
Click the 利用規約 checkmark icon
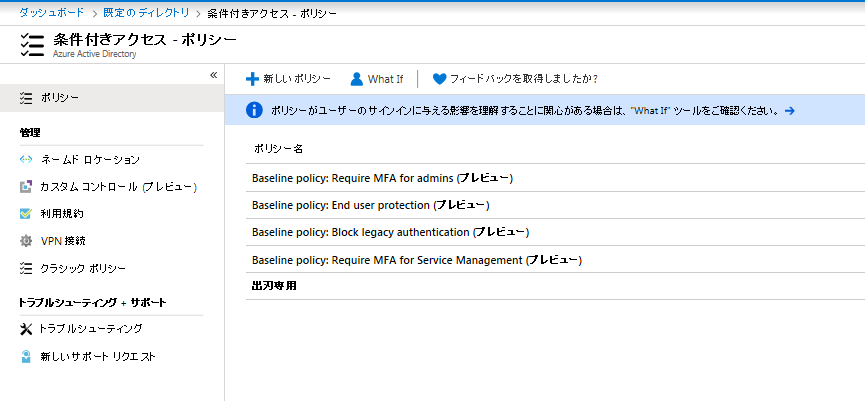25,214
